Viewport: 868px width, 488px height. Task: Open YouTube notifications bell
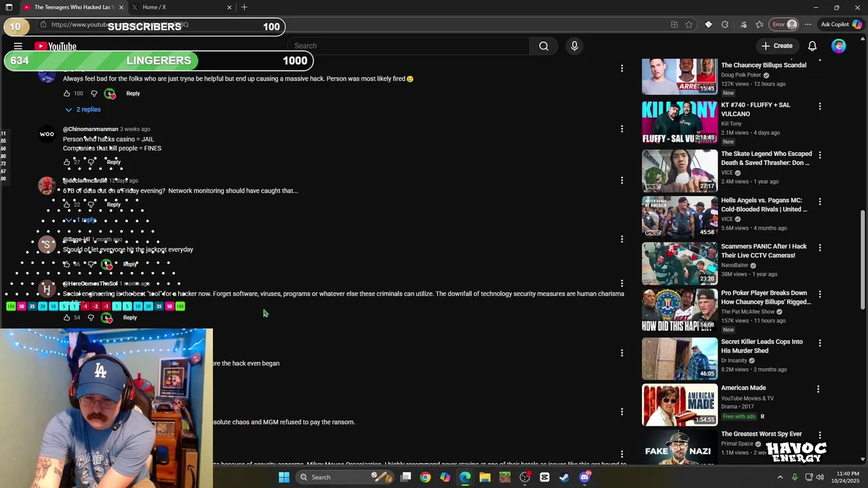812,46
